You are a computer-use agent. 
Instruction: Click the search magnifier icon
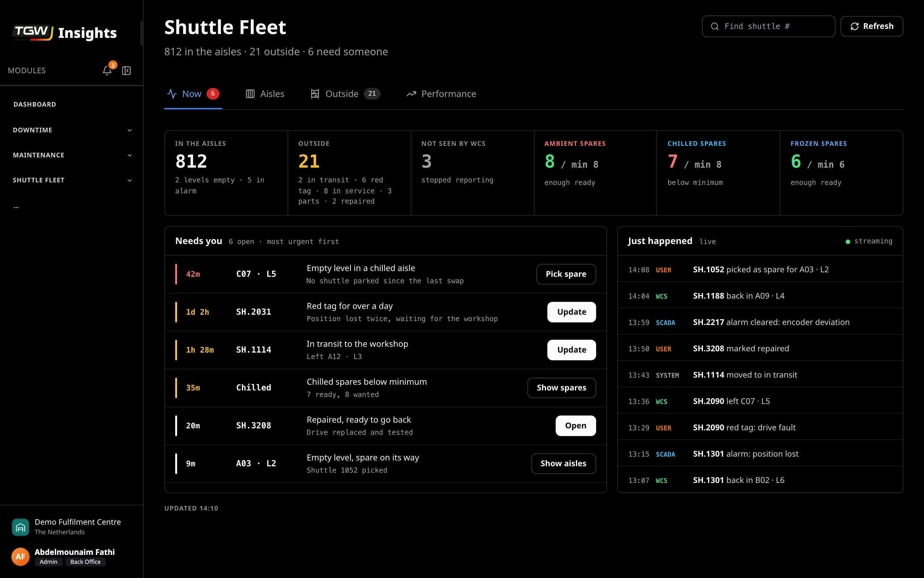click(x=715, y=26)
